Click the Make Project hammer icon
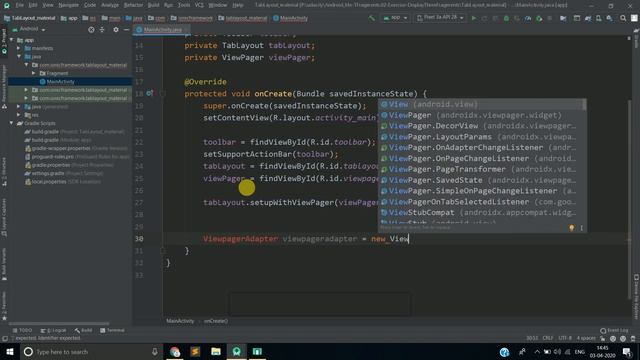The height and width of the screenshot is (360, 640). pos(371,18)
